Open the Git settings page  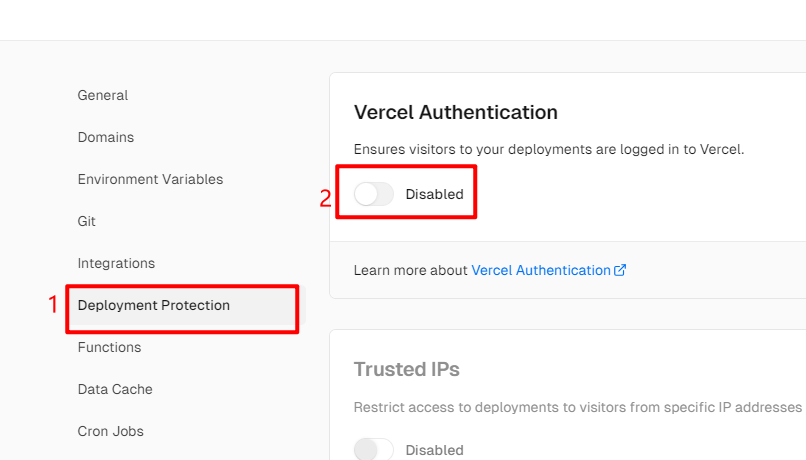[x=87, y=222]
